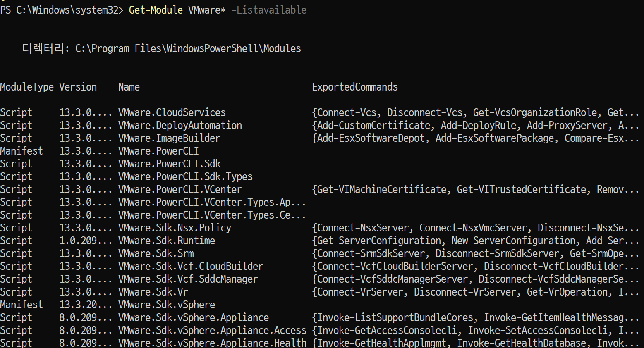The width and height of the screenshot is (644, 348).
Task: Click the Get-Module command text
Action: click(156, 10)
